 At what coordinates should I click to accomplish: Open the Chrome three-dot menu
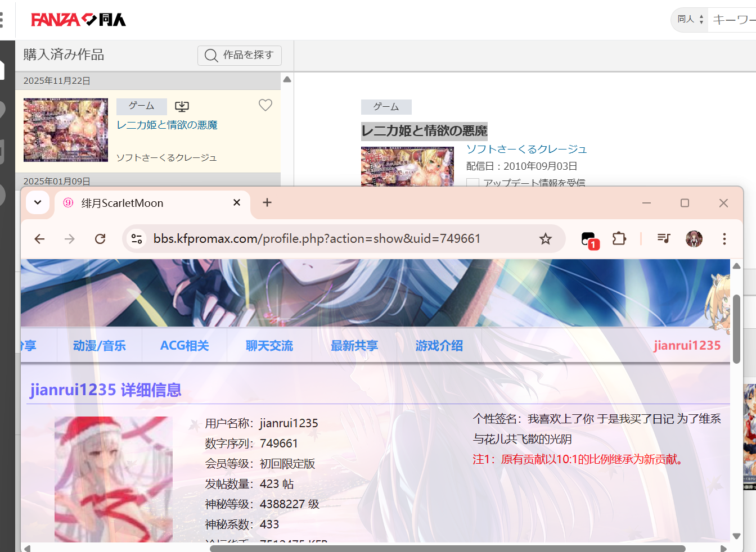(x=724, y=239)
